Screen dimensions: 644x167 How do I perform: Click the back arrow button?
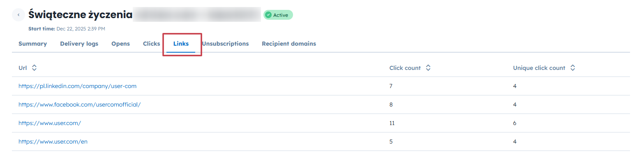(18, 15)
